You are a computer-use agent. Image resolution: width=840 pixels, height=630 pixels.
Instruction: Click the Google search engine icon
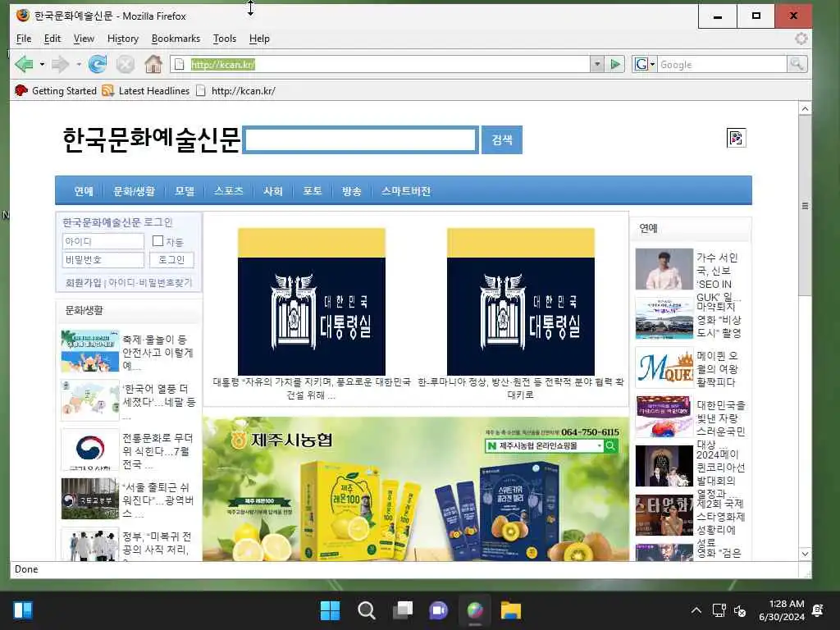coord(641,64)
